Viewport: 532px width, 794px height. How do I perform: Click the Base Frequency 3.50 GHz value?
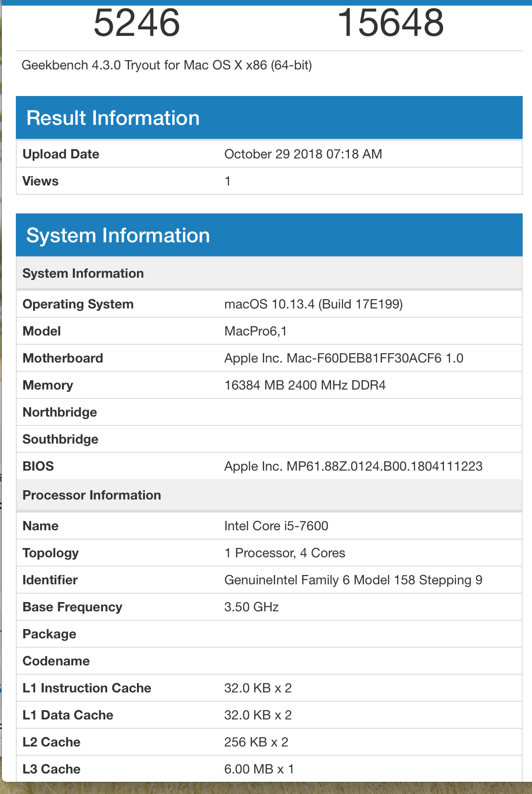[251, 607]
